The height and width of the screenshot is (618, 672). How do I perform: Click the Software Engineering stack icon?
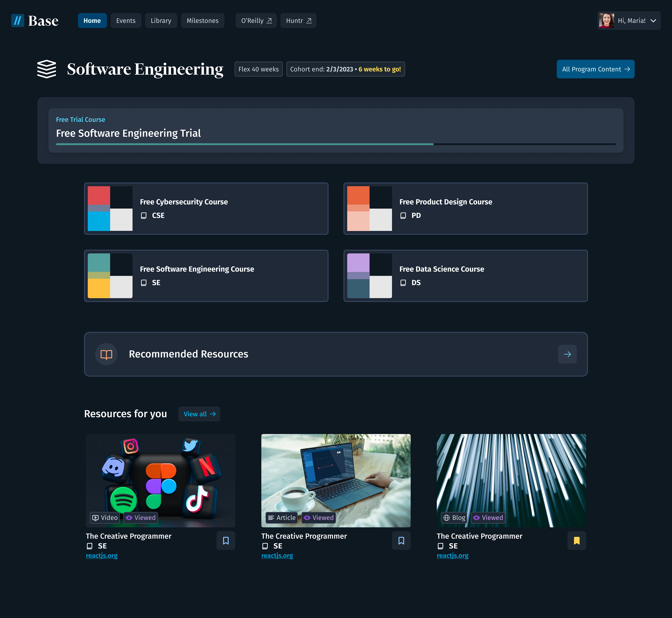coord(47,69)
